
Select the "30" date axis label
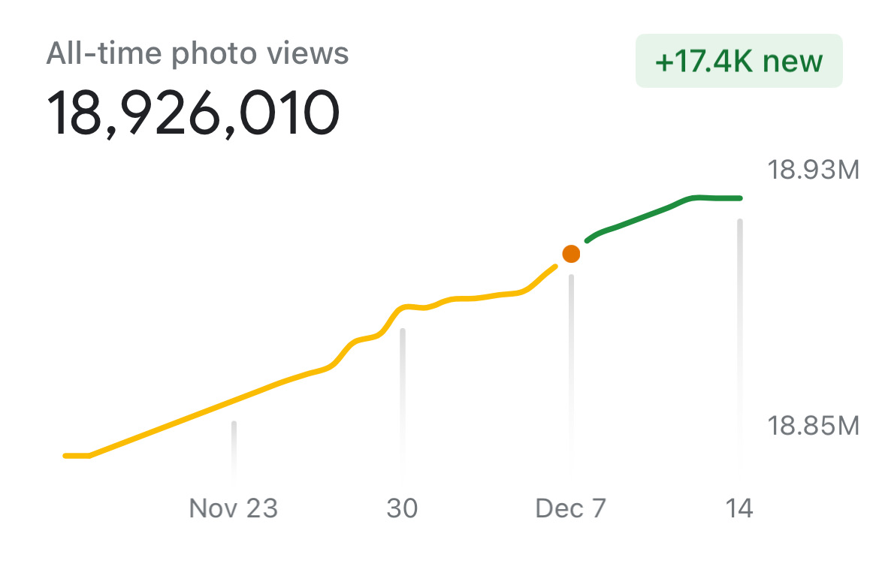click(x=402, y=508)
